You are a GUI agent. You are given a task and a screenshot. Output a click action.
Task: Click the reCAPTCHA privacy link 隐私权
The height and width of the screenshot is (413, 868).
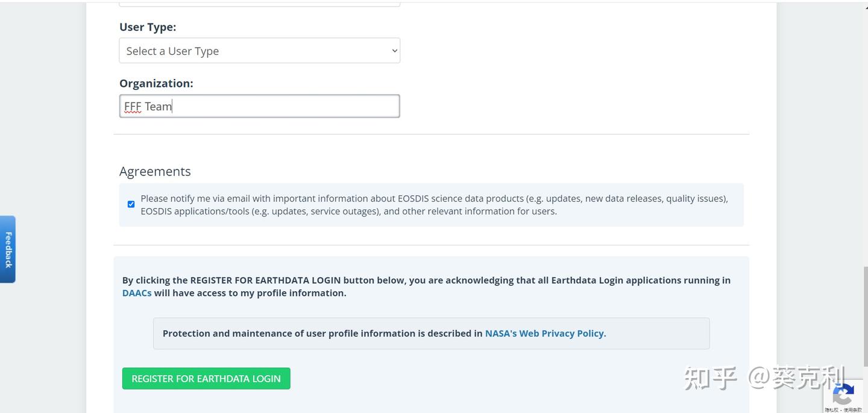832,410
